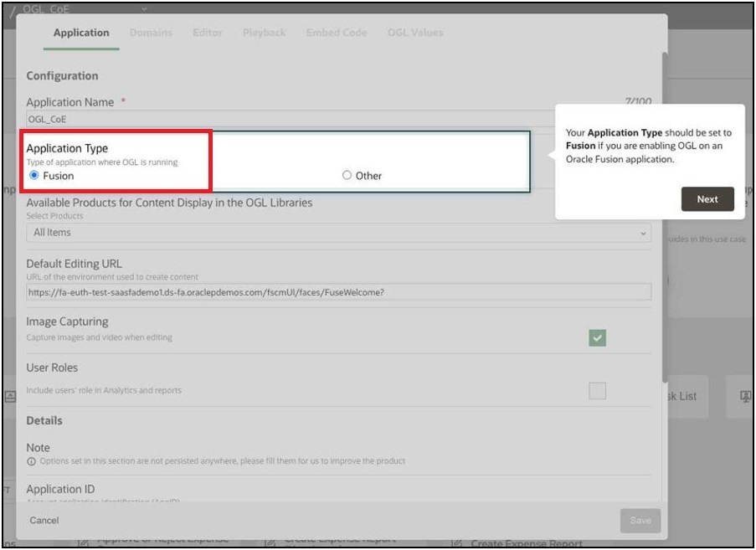This screenshot has width=756, height=550.
Task: Click the Create Expense Report edit icon behind the dialog
Action: [455, 544]
